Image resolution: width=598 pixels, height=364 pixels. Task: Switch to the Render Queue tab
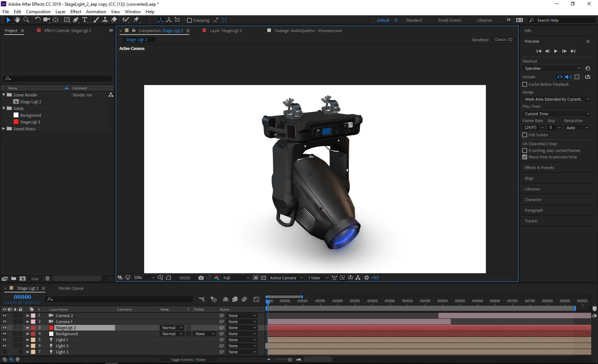click(71, 288)
